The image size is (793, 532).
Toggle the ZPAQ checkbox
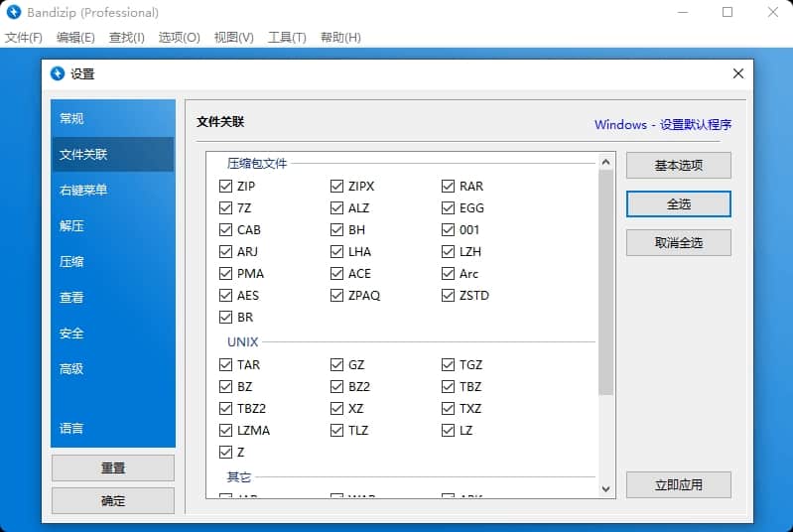[336, 296]
